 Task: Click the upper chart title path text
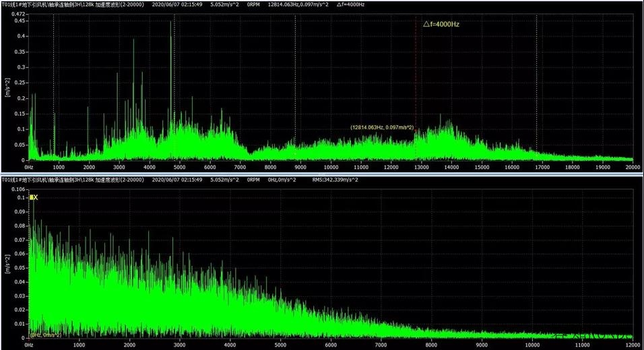coord(67,4)
